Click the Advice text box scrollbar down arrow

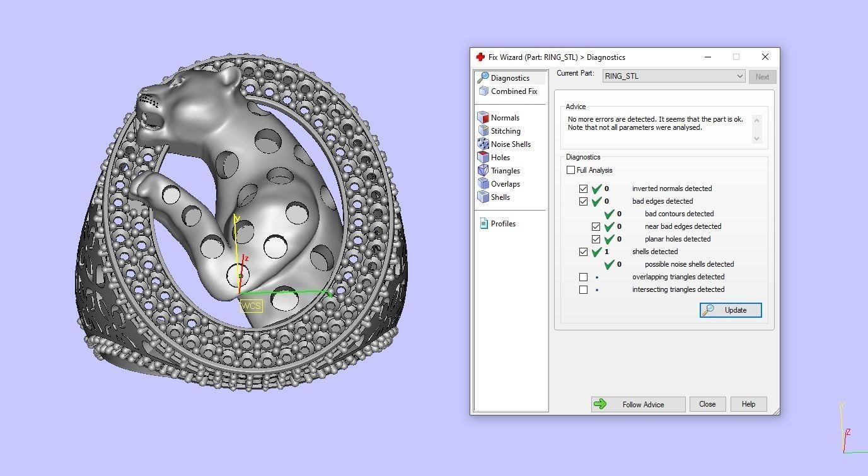(757, 138)
